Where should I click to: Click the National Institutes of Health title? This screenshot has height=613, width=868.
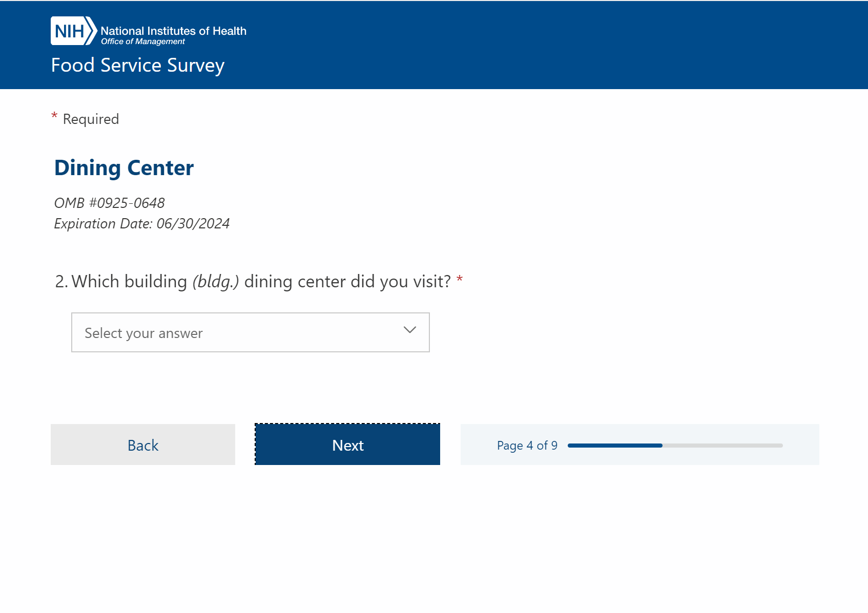[x=173, y=31]
